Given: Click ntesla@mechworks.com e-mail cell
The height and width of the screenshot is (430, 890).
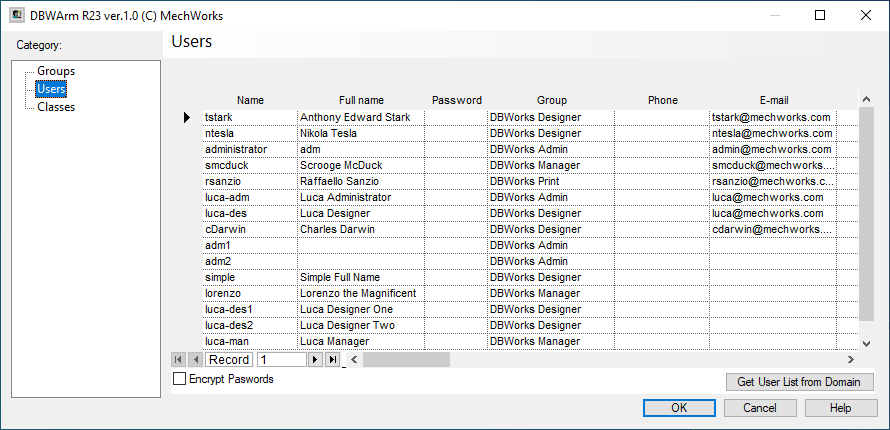Looking at the screenshot, I should [x=774, y=133].
